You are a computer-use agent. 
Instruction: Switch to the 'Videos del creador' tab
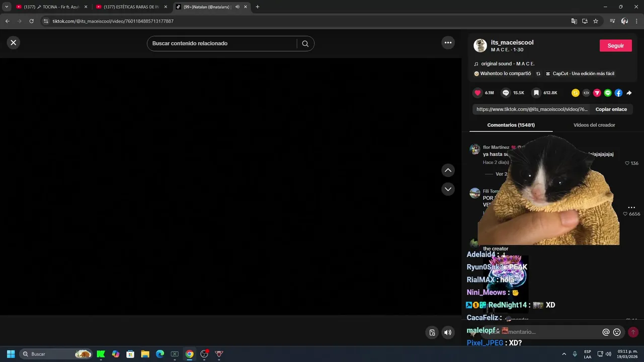point(594,125)
